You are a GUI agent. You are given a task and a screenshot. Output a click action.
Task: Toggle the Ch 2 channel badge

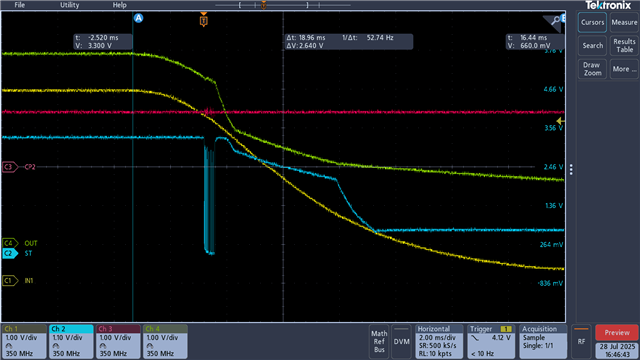pos(71,341)
